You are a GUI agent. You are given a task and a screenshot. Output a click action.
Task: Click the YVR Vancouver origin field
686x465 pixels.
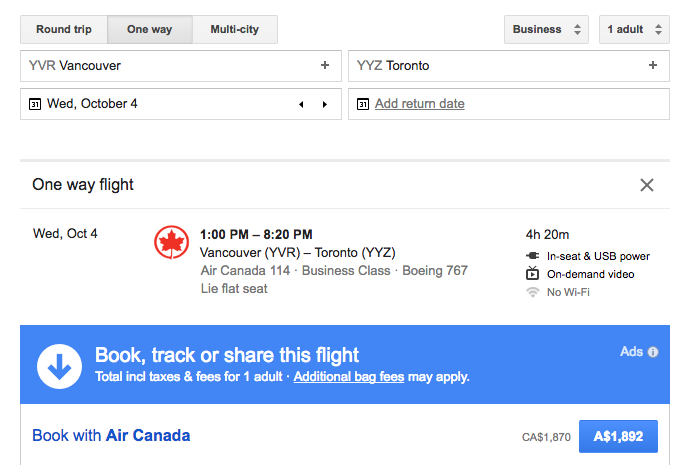pyautogui.click(x=181, y=66)
